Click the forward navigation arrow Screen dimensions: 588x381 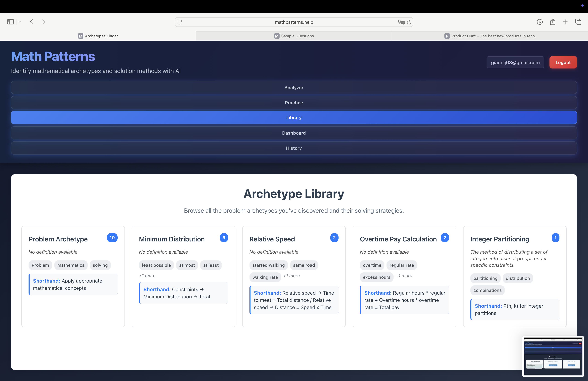[x=44, y=22]
